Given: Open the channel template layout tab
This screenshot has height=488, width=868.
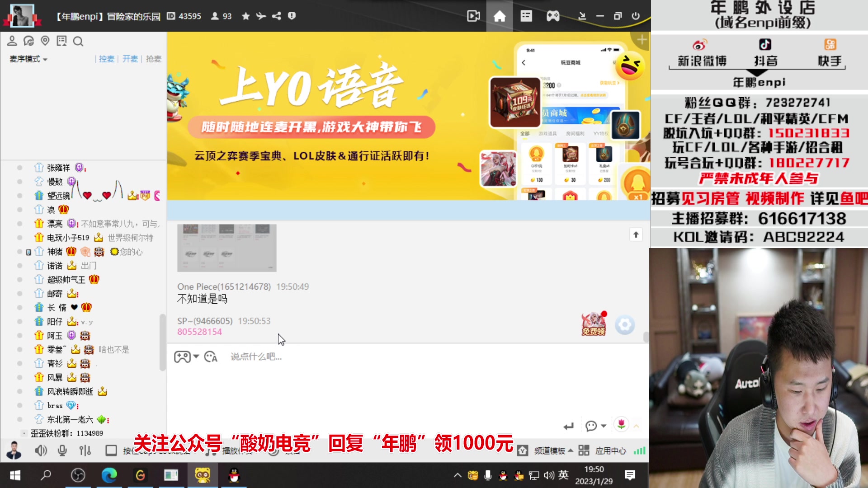Looking at the screenshot, I should tap(526, 16).
